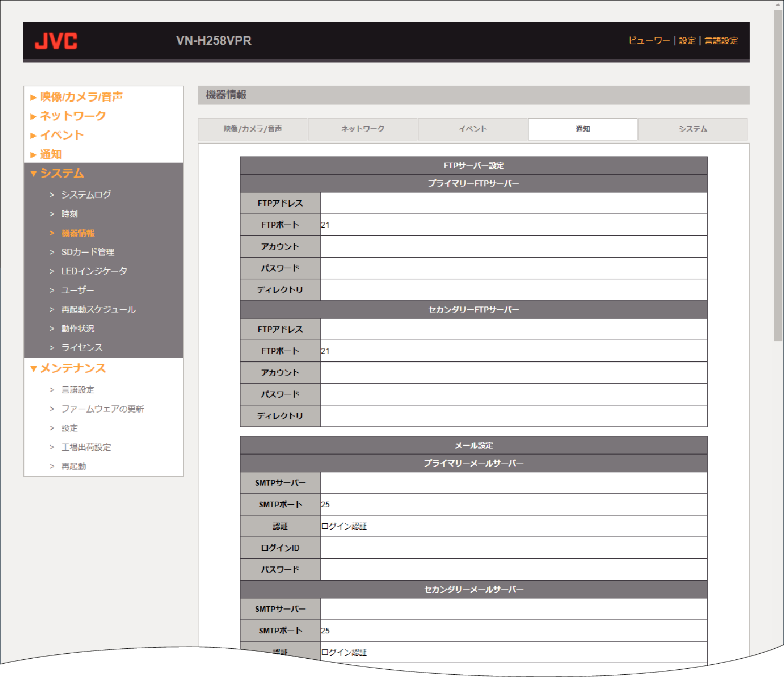Open the 設定 link in header
The width and height of the screenshot is (784, 677).
pos(687,40)
